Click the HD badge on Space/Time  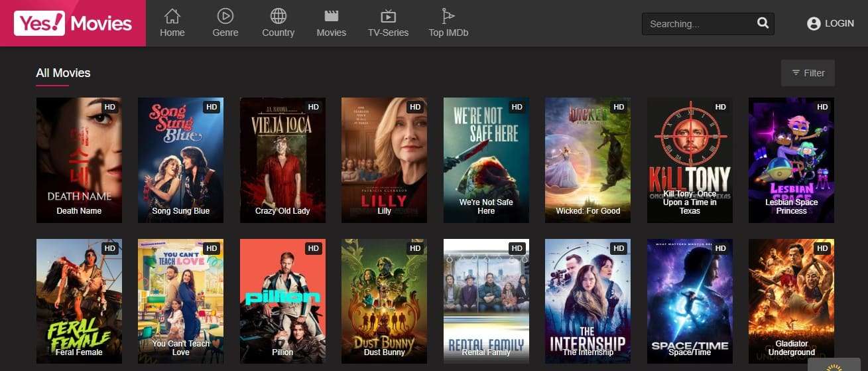pos(721,248)
